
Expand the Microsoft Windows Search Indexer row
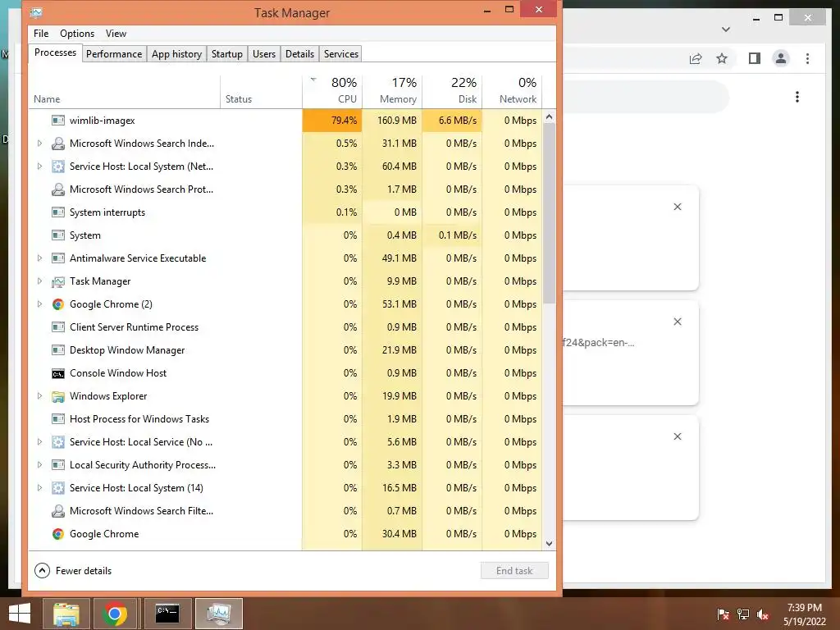(39, 144)
